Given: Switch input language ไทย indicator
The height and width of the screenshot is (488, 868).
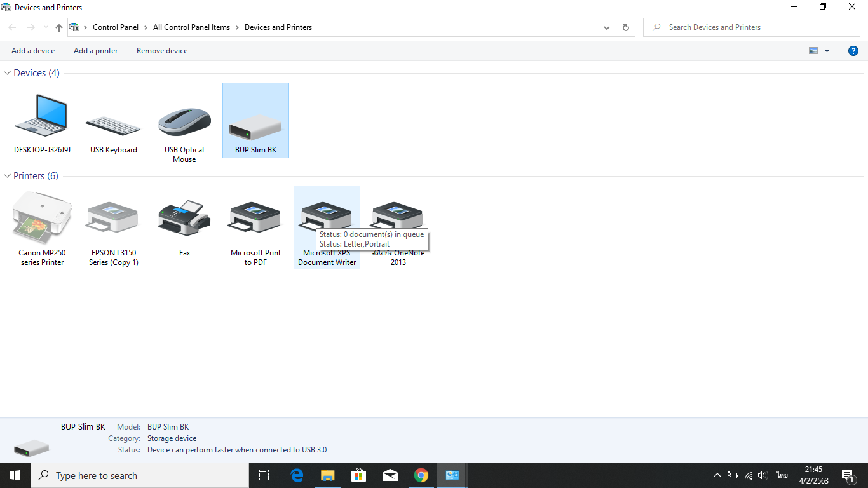Looking at the screenshot, I should [782, 475].
